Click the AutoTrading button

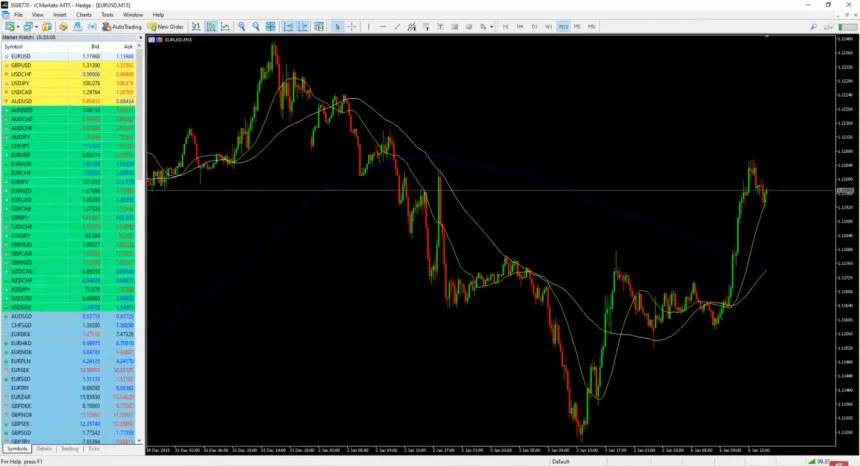tap(121, 26)
